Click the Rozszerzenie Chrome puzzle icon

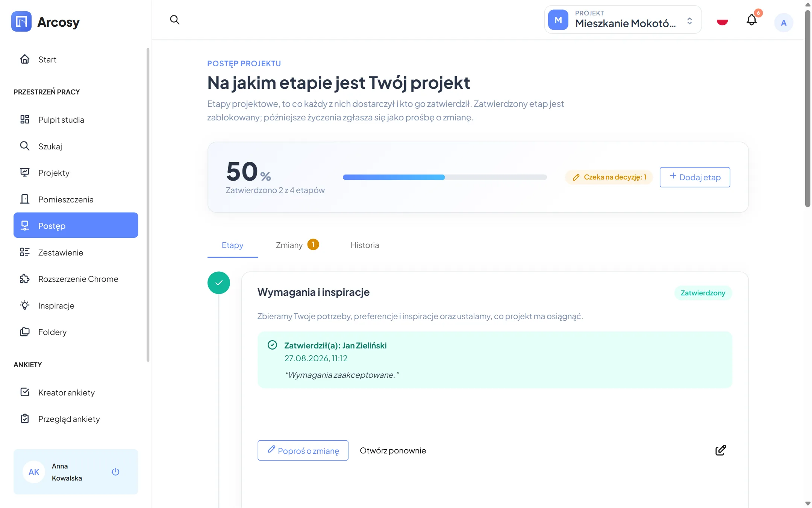point(25,278)
